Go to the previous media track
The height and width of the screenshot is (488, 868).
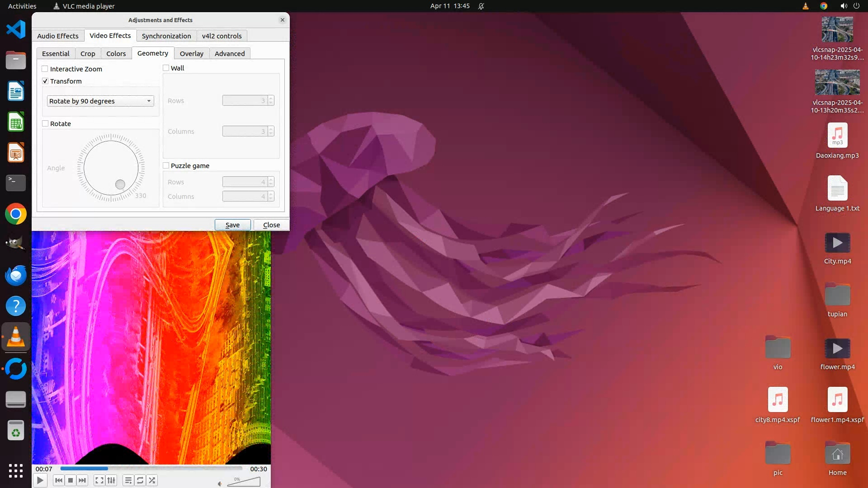58,480
